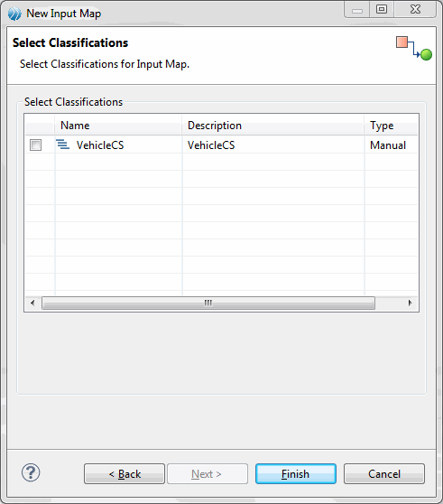The image size is (443, 504).
Task: Go to previous page with Back button
Action: point(125,474)
